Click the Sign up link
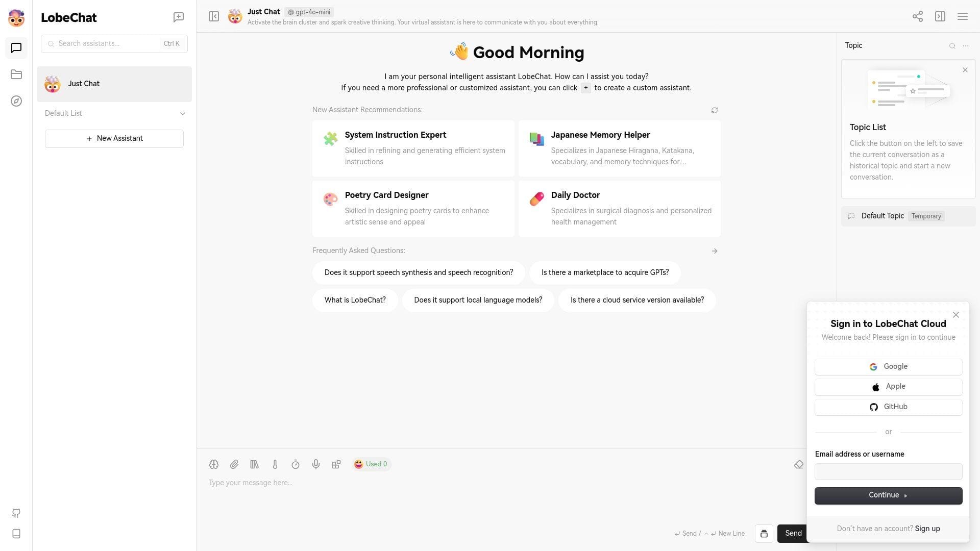 [927, 528]
